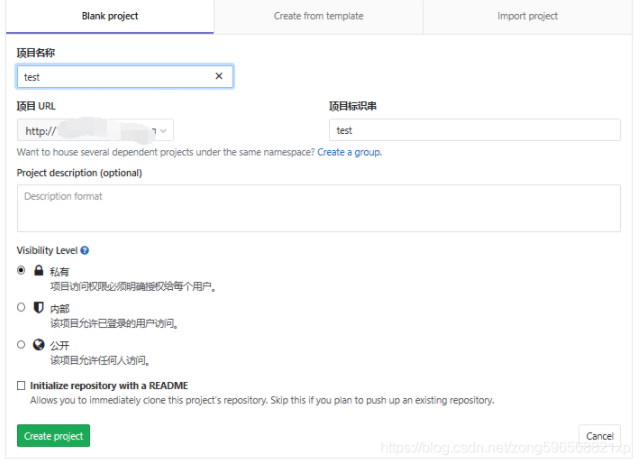Open the Visibility Level help icon

(84, 251)
